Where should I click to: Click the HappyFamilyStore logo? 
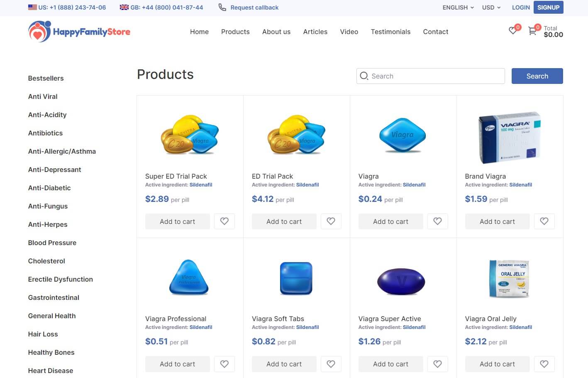coord(79,32)
